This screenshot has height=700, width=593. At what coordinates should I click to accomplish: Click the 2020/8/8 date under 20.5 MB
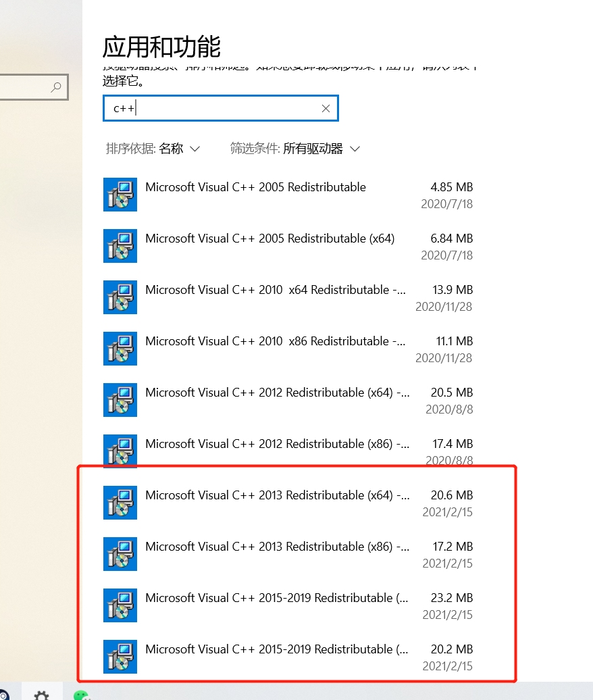[449, 409]
